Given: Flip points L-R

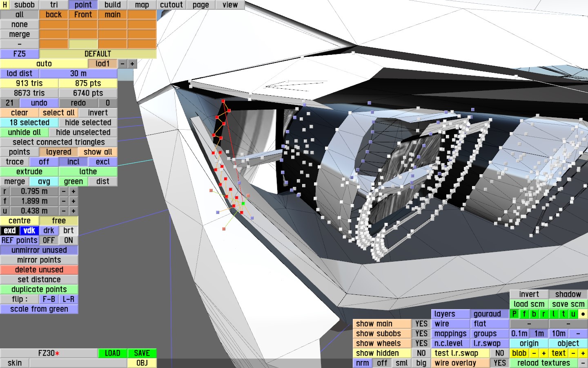Looking at the screenshot, I should pyautogui.click(x=69, y=299).
